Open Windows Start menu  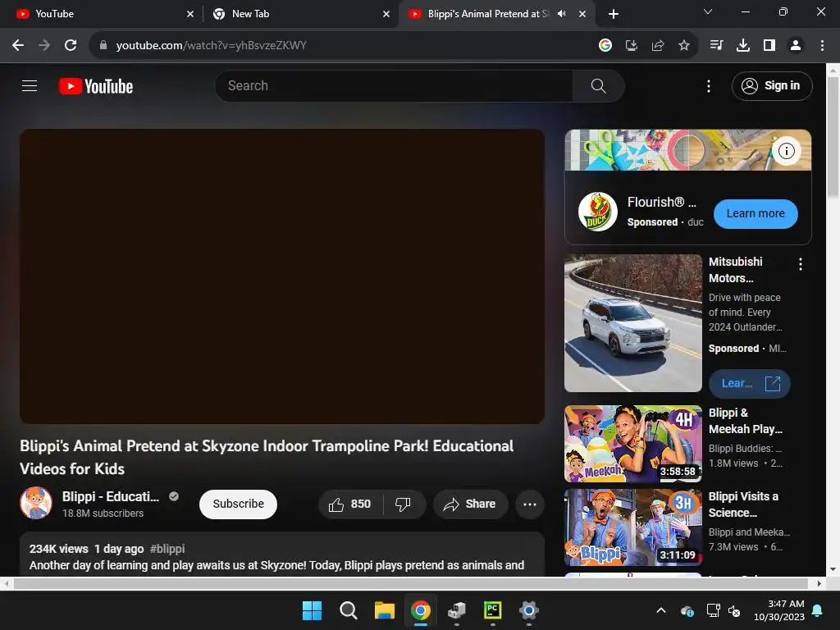point(312,610)
